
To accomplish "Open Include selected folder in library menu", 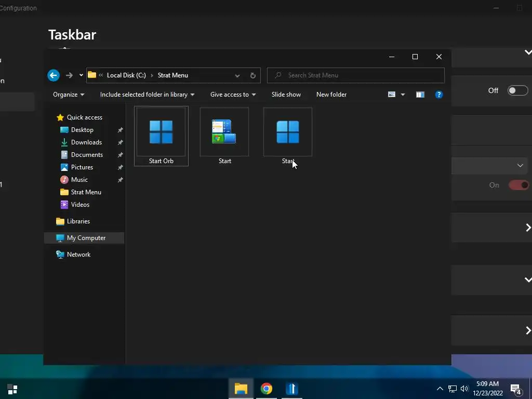I will click(147, 95).
